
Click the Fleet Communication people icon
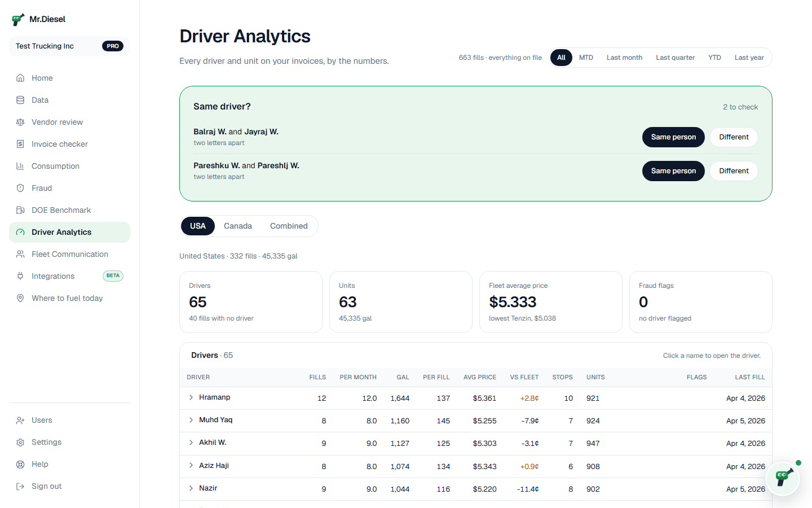(20, 254)
